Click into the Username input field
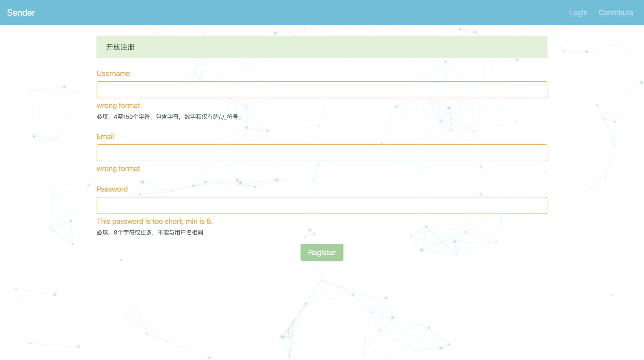This screenshot has height=360, width=644. coord(322,90)
